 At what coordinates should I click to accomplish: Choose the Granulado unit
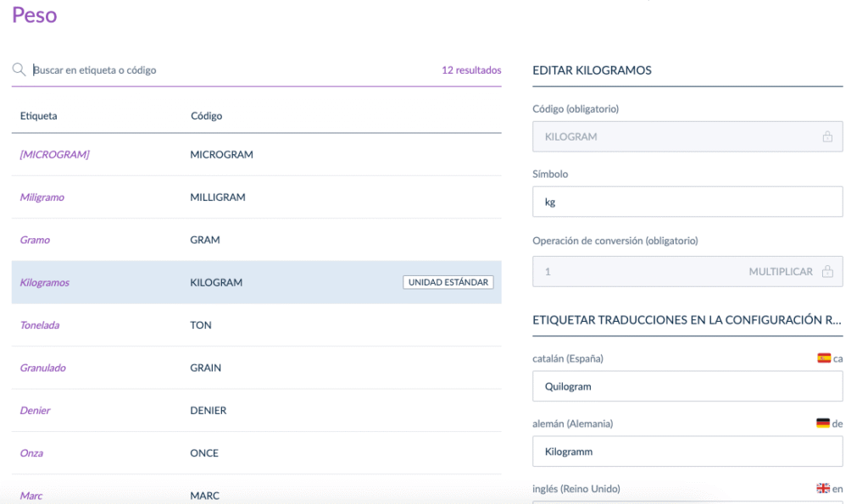(x=256, y=368)
